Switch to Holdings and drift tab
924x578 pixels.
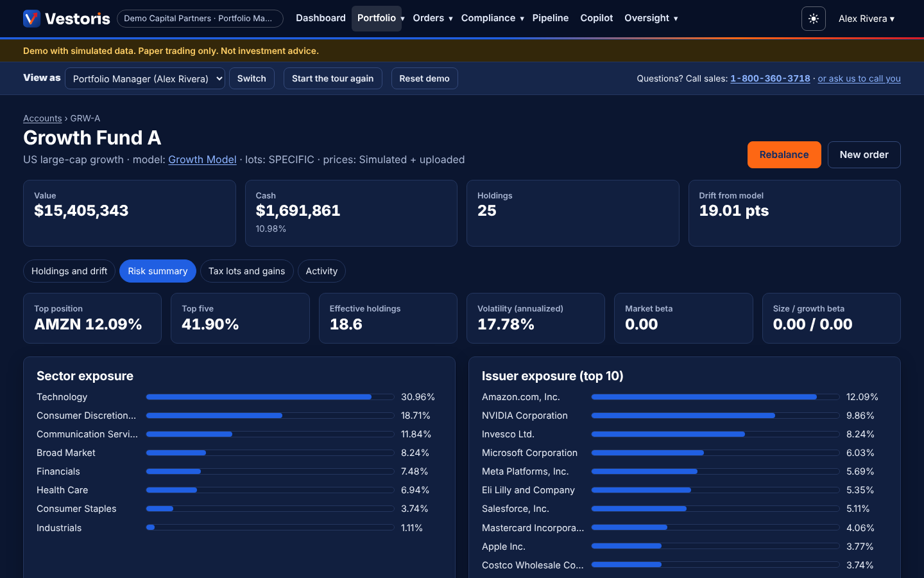(69, 271)
